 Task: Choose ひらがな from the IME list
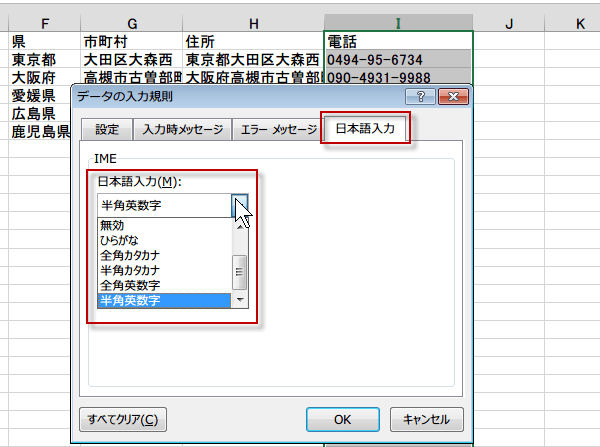(165, 240)
